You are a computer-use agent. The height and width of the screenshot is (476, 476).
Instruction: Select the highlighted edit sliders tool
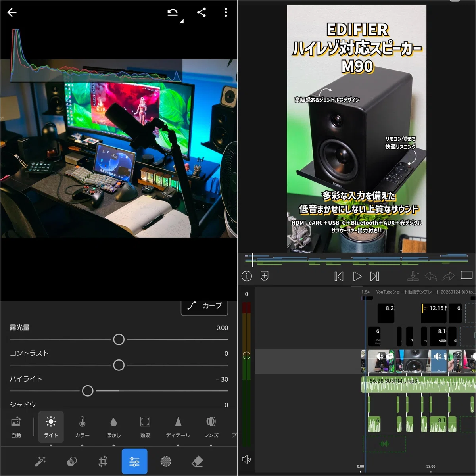tap(134, 461)
